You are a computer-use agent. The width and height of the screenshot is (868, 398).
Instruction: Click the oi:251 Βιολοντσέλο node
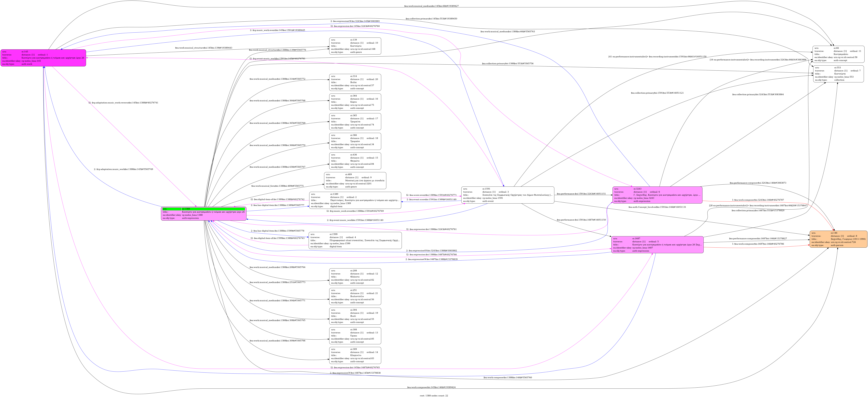coord(355,297)
